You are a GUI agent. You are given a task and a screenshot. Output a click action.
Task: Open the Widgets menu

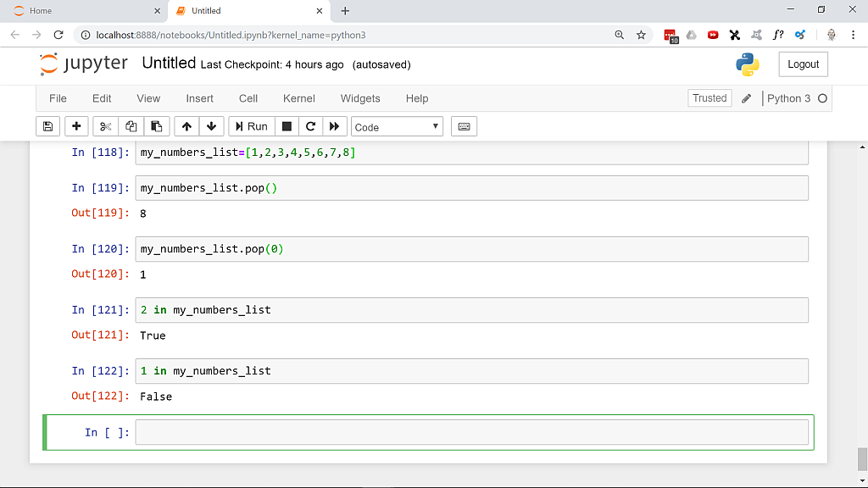pos(360,98)
